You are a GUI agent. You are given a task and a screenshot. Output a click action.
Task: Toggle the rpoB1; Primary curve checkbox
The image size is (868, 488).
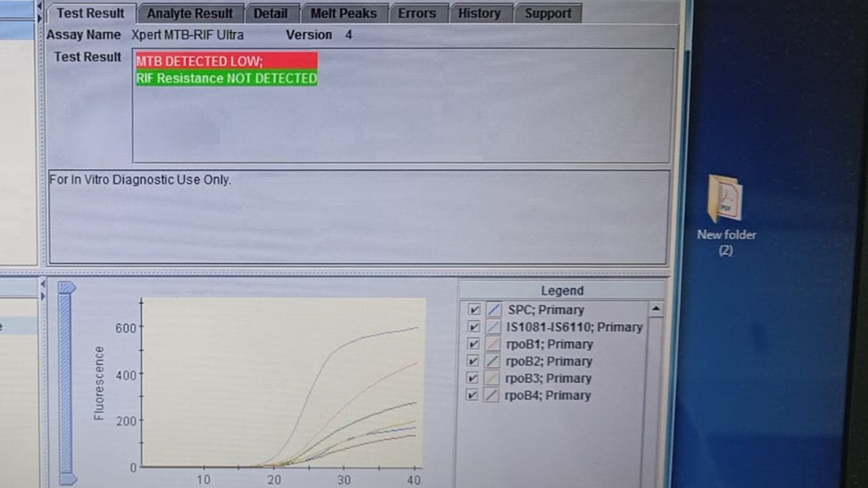(473, 344)
